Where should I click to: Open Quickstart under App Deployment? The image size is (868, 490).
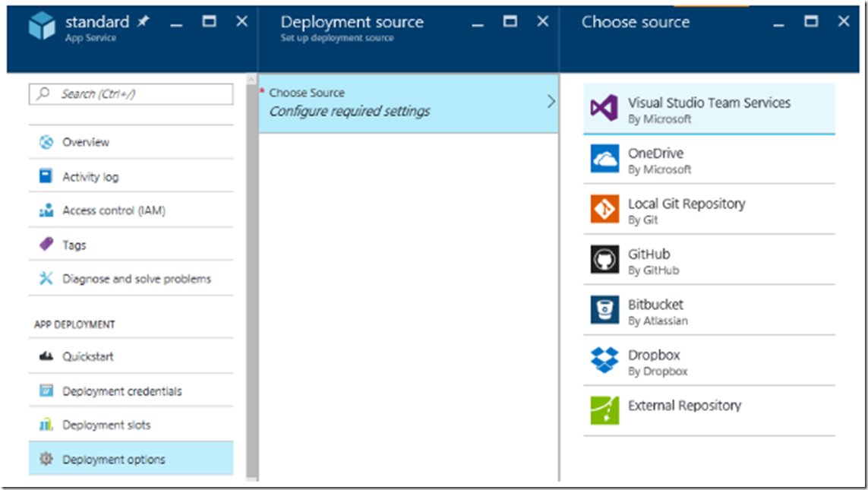(x=131, y=356)
